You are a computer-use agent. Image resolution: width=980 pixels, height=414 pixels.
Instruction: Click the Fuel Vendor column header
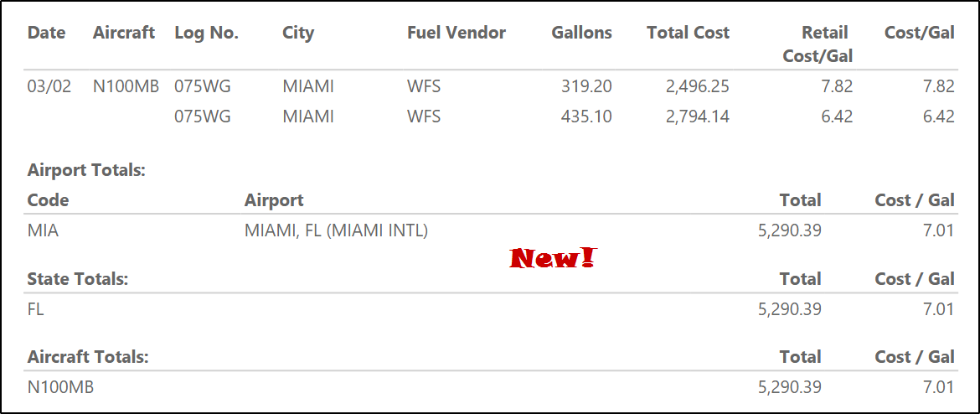pos(456,33)
